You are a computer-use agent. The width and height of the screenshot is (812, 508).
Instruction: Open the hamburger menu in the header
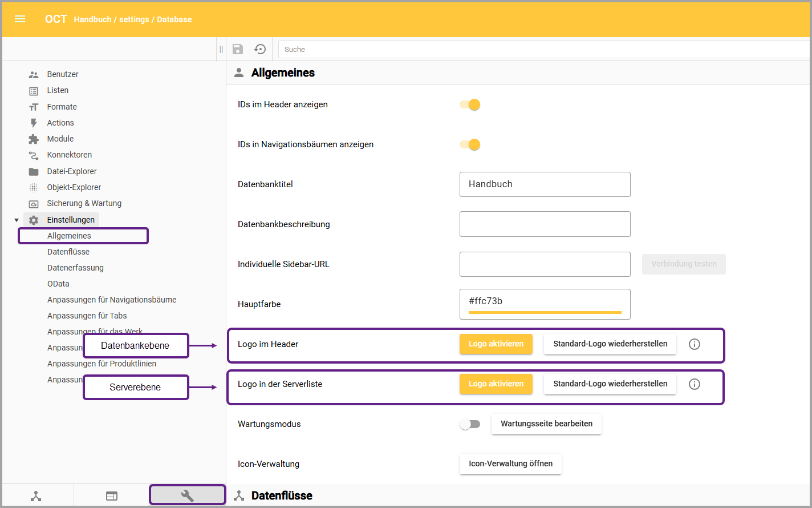pyautogui.click(x=20, y=19)
